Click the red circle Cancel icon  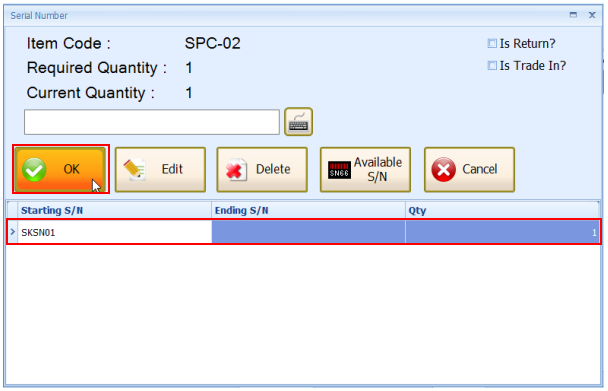coord(444,170)
